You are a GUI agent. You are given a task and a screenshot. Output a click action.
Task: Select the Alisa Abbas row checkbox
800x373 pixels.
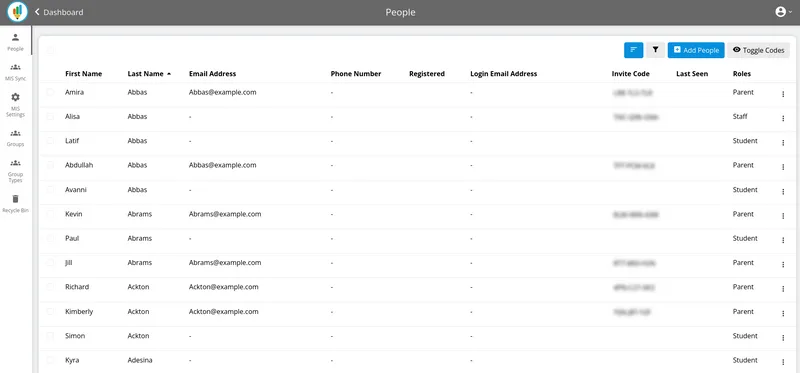(x=50, y=116)
